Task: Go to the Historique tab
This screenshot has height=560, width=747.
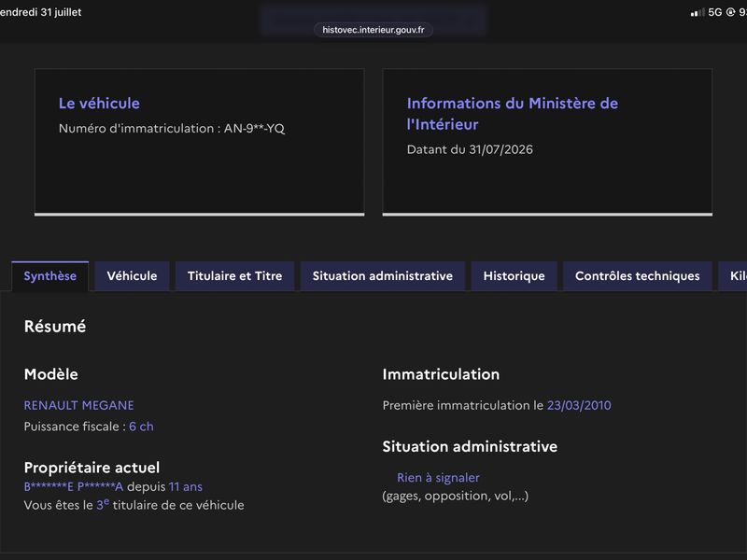Action: 514,276
